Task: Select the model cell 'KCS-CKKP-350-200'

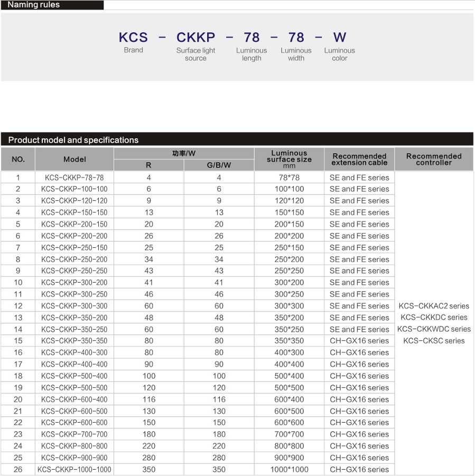Action: coord(74,318)
